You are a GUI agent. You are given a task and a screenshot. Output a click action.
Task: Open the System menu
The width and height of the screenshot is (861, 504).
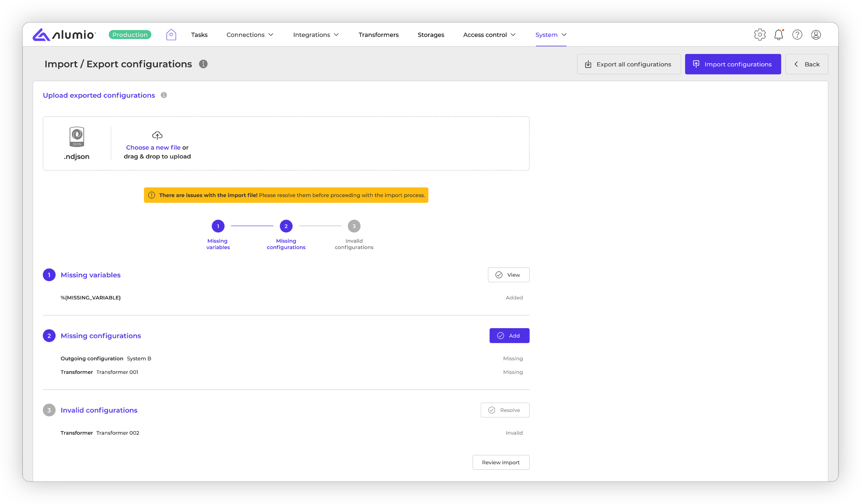click(x=550, y=35)
